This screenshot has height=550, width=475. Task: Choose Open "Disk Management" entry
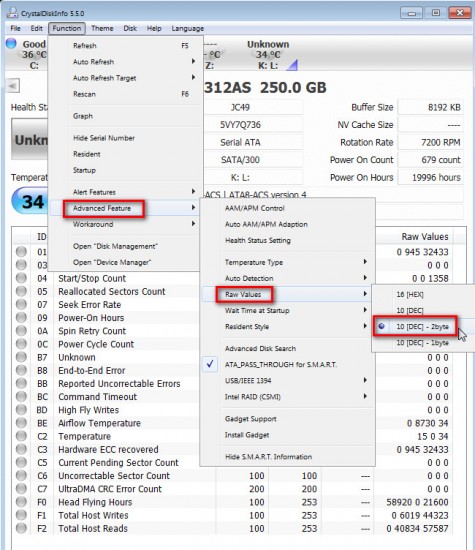coord(125,246)
